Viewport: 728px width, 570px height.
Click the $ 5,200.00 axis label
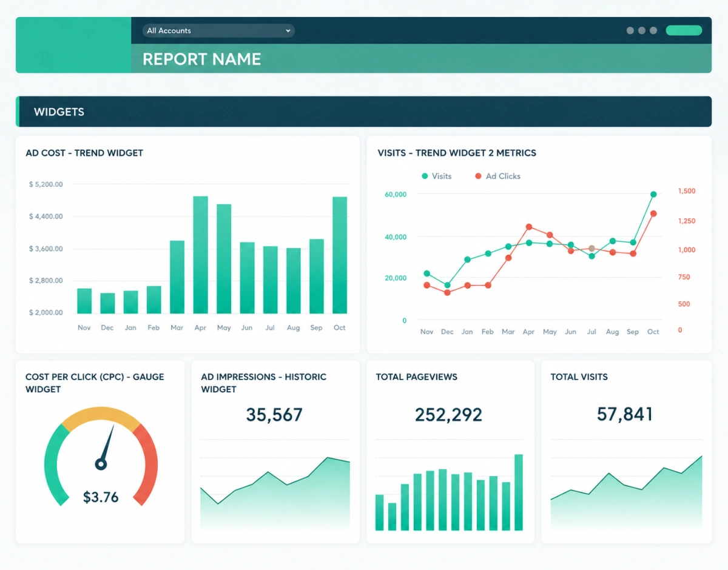(45, 184)
